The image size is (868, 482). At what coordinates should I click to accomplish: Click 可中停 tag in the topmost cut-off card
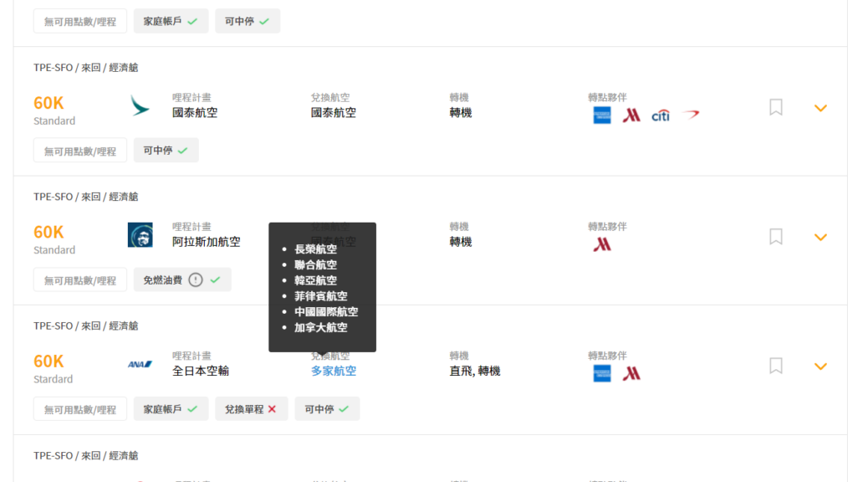coord(248,21)
